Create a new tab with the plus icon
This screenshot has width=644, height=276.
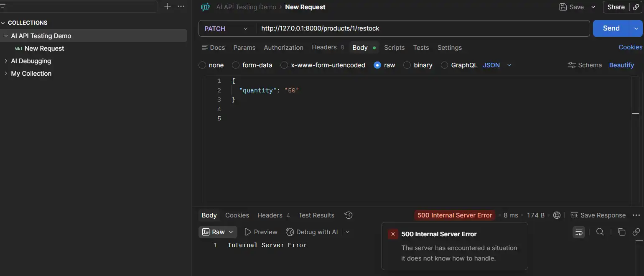tap(168, 6)
